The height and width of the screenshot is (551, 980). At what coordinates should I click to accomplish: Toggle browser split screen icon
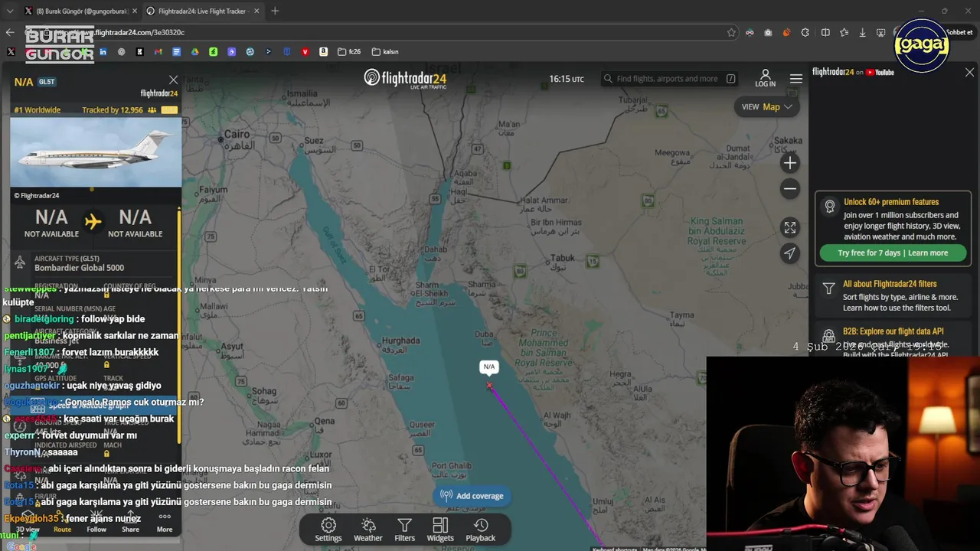point(825,32)
